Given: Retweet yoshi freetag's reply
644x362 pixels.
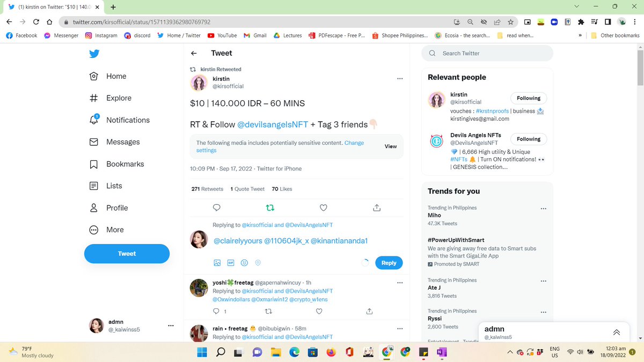Looking at the screenshot, I should coord(269,311).
